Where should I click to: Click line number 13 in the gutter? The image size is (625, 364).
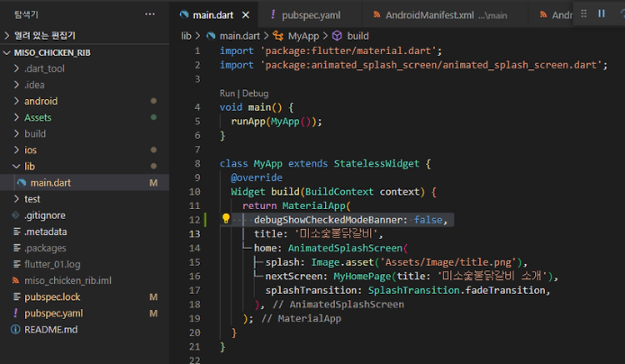tap(194, 234)
